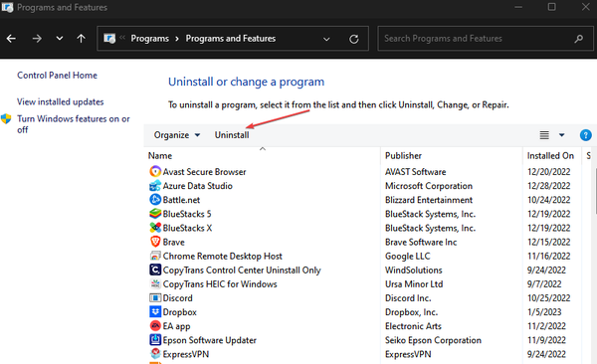Select the BlueStacks 5 entry
Screen dimensions: 597x364
(x=187, y=214)
